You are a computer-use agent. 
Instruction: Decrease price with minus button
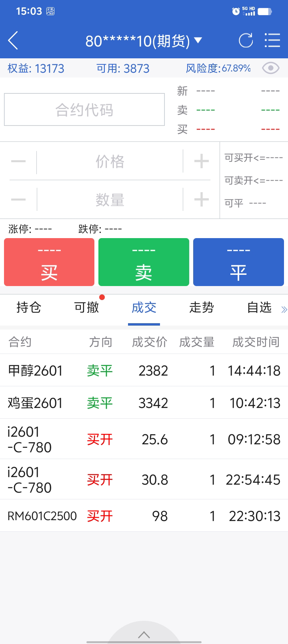coord(18,161)
